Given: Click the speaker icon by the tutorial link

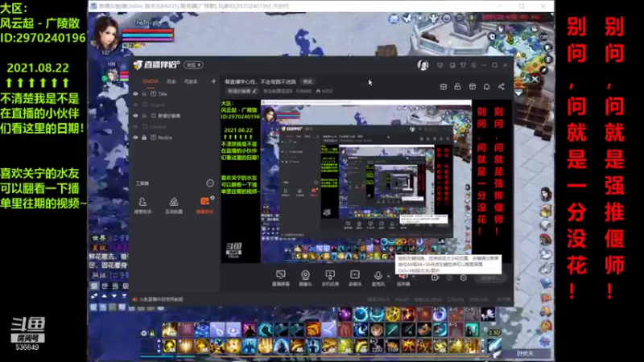Looking at the screenshot, I should click(135, 299).
